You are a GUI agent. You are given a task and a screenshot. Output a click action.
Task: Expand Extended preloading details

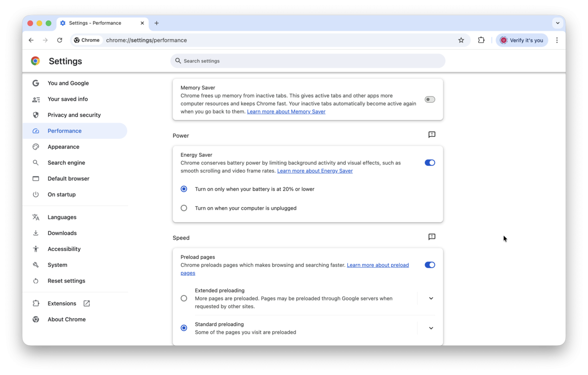(x=430, y=298)
